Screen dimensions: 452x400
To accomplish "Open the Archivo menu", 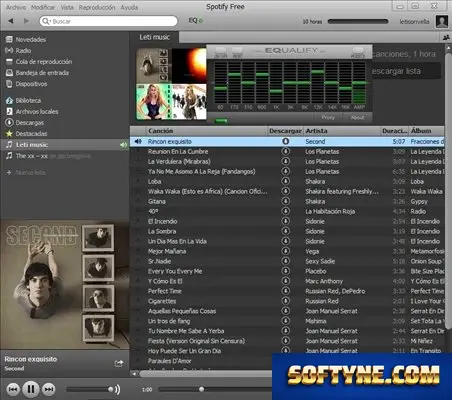I will coord(16,7).
